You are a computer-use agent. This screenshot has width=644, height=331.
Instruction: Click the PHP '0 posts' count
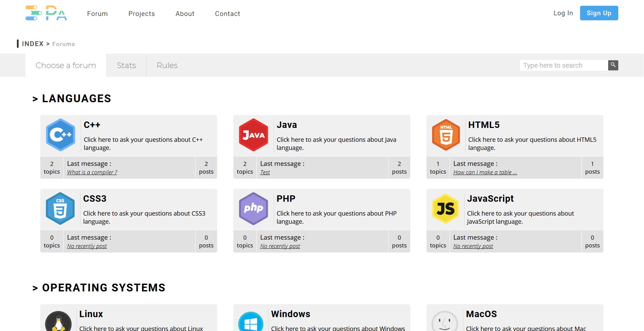pos(399,241)
